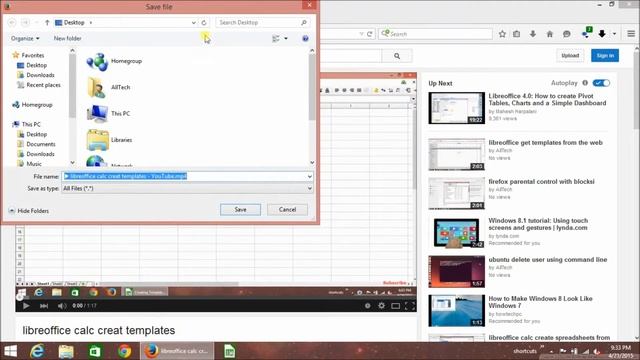
Task: Open the Windows Store from the taskbar
Action: (95, 351)
